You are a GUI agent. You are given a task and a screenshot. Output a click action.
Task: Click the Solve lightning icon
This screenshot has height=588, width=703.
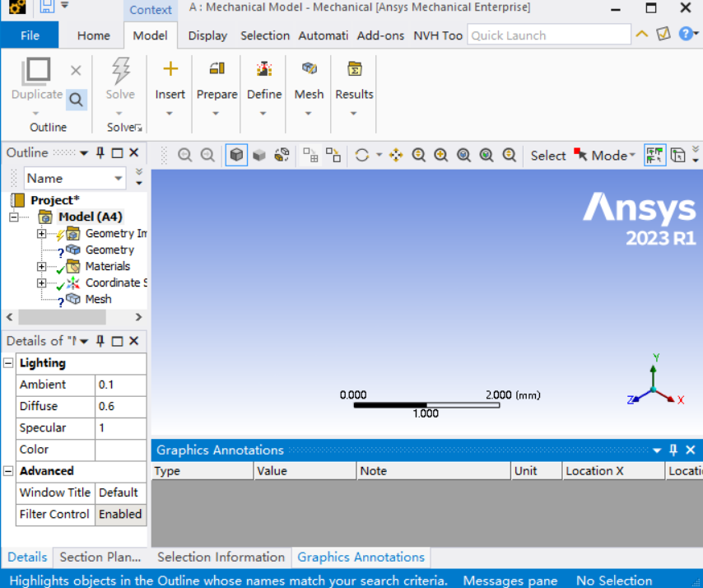(x=120, y=71)
